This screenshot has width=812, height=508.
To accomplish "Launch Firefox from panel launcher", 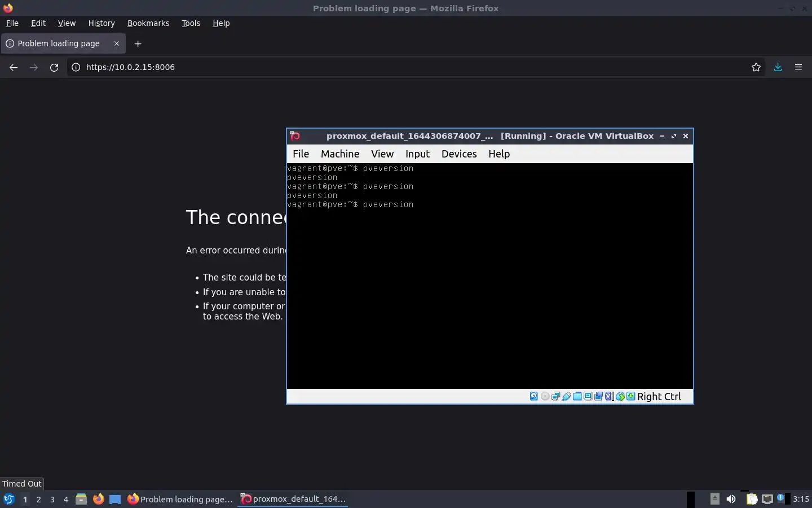I will tap(98, 499).
